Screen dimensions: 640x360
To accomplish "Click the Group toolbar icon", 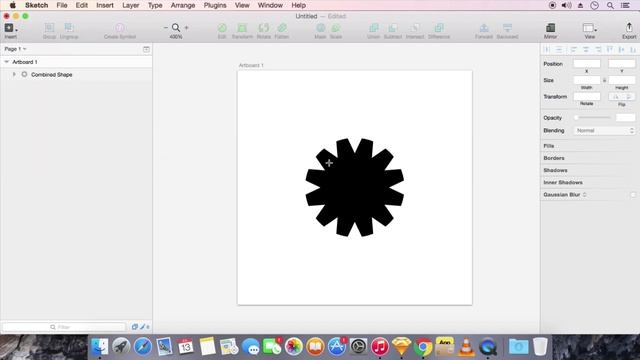I will click(49, 28).
